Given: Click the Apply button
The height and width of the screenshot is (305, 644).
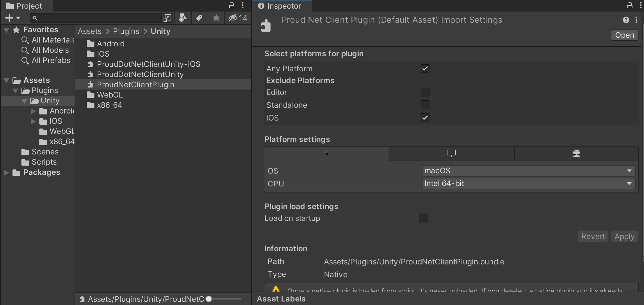Looking at the screenshot, I should [x=624, y=237].
